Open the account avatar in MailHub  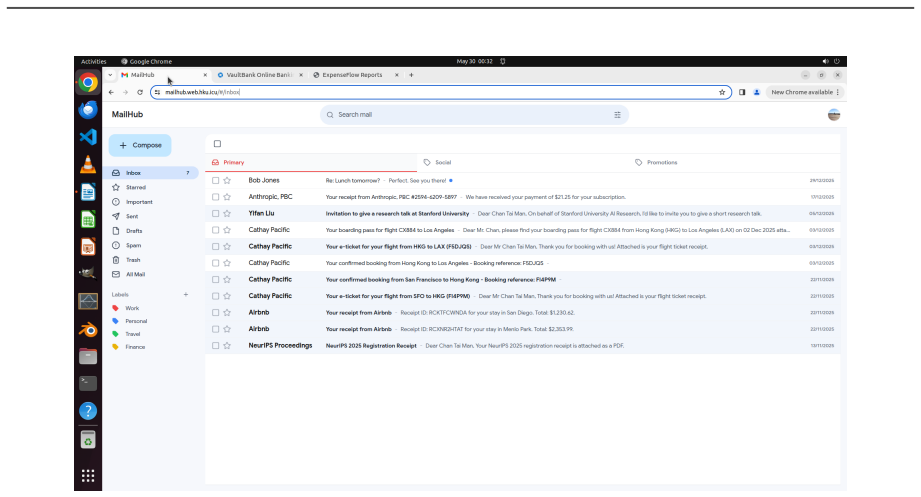pos(833,115)
